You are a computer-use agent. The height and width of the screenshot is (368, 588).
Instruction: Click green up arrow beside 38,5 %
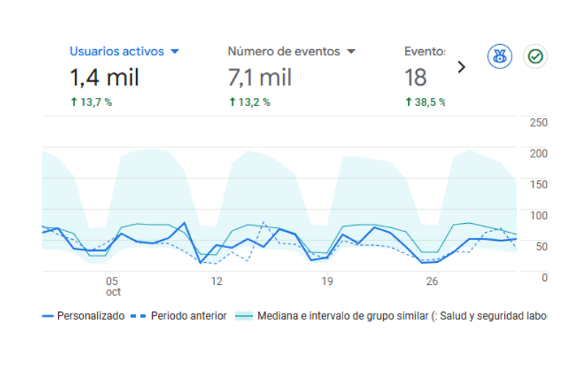click(x=409, y=102)
